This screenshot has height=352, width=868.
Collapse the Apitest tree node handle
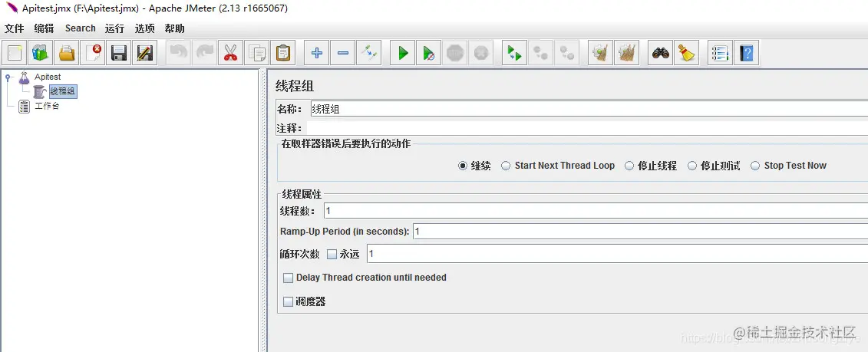(x=8, y=77)
